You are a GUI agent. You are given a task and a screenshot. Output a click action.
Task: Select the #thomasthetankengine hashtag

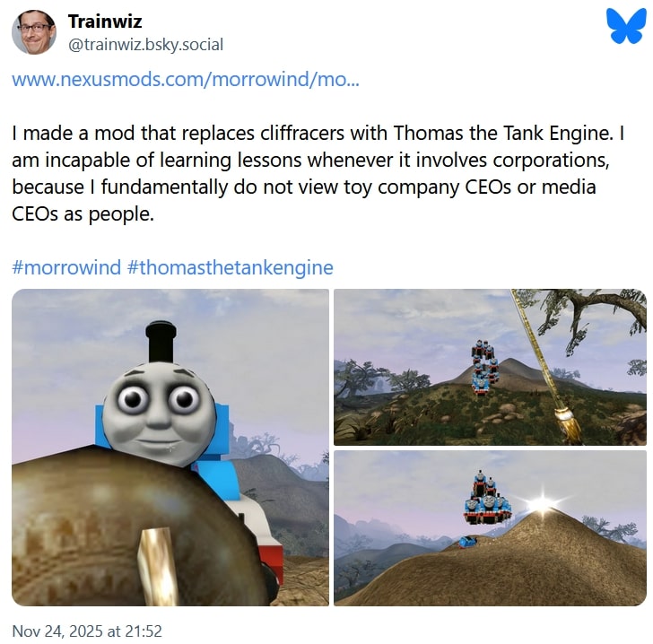(231, 267)
